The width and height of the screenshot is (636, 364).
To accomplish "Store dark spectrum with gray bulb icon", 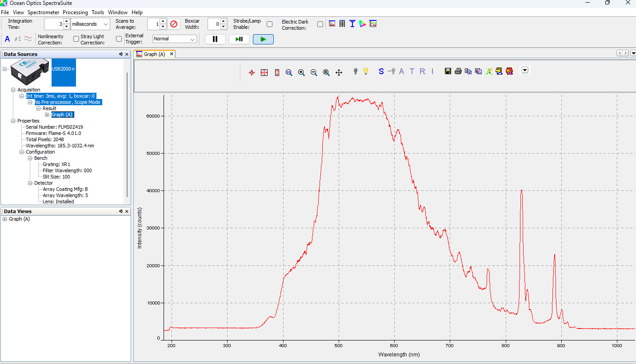I will (355, 71).
